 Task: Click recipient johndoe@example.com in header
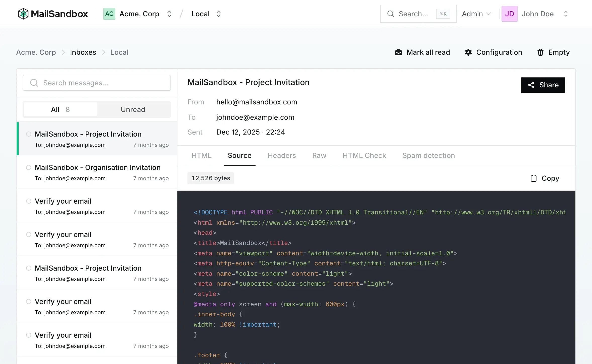point(255,117)
